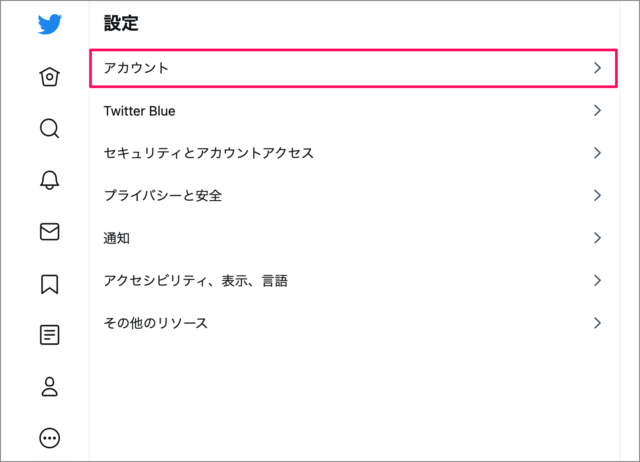Open the Bookmarks icon

coord(49,284)
